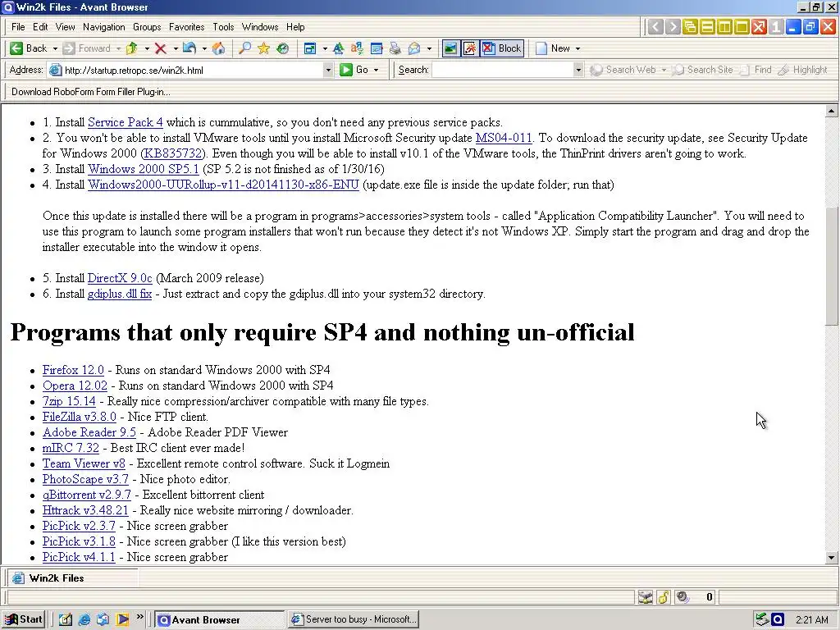The image size is (840, 630).
Task: Stop loading with the red X icon
Action: 160,48
